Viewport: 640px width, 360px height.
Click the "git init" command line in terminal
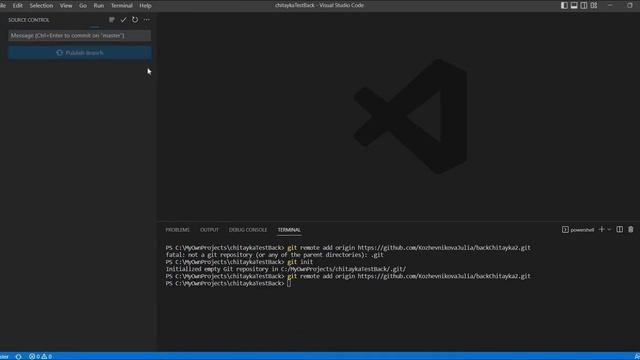(x=240, y=262)
